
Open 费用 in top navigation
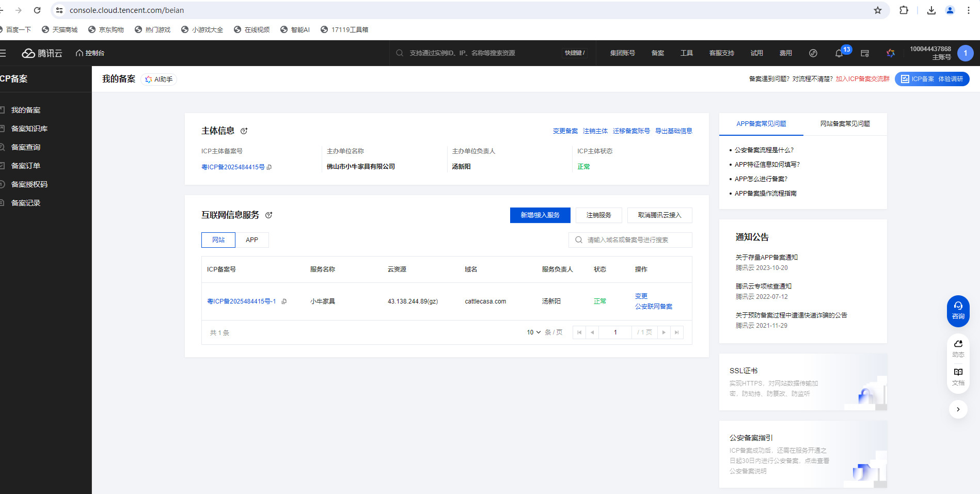tap(786, 53)
